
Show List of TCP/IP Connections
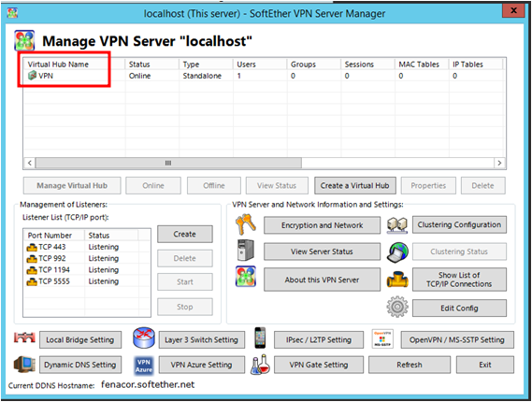pyautogui.click(x=459, y=280)
